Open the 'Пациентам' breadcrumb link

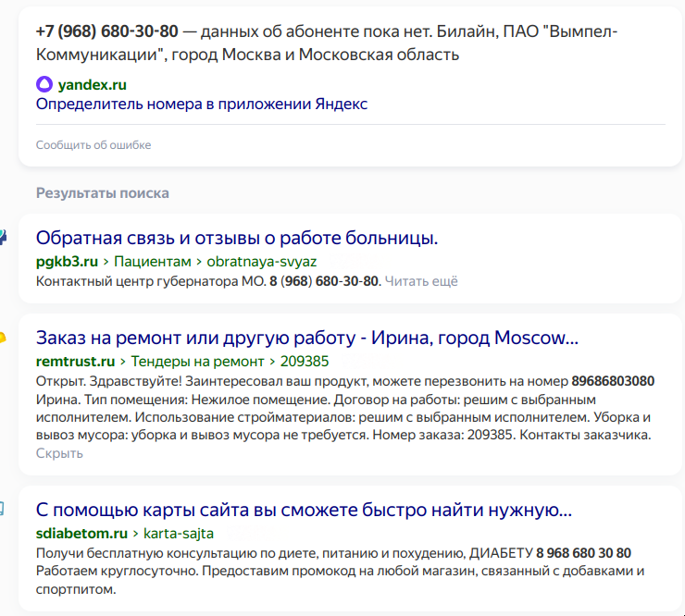[x=153, y=262]
